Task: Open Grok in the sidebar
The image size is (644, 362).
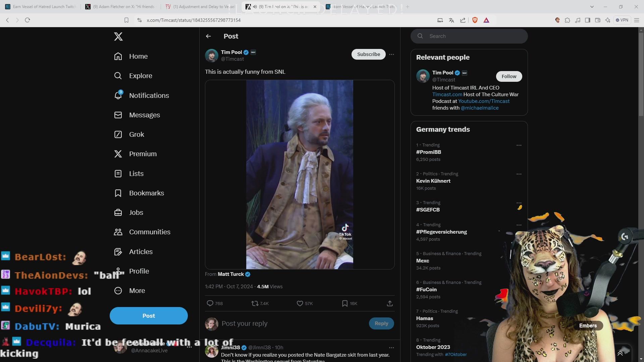Action: coord(129,134)
